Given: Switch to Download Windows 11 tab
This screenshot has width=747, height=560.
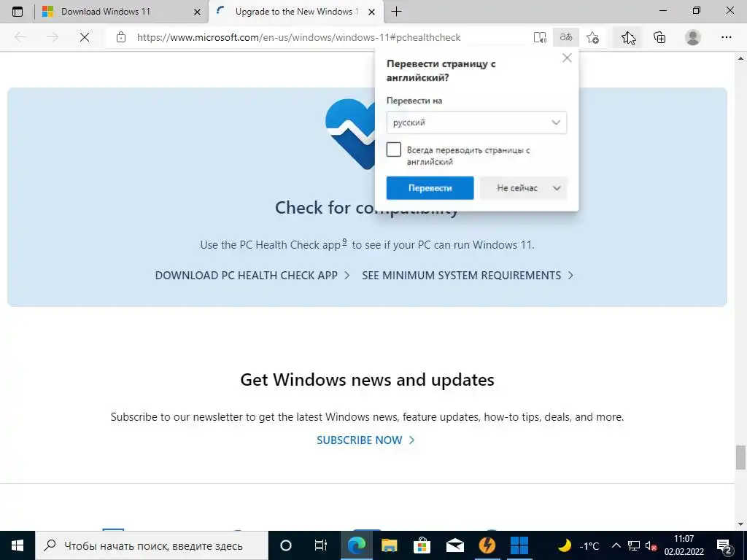Looking at the screenshot, I should coord(106,12).
